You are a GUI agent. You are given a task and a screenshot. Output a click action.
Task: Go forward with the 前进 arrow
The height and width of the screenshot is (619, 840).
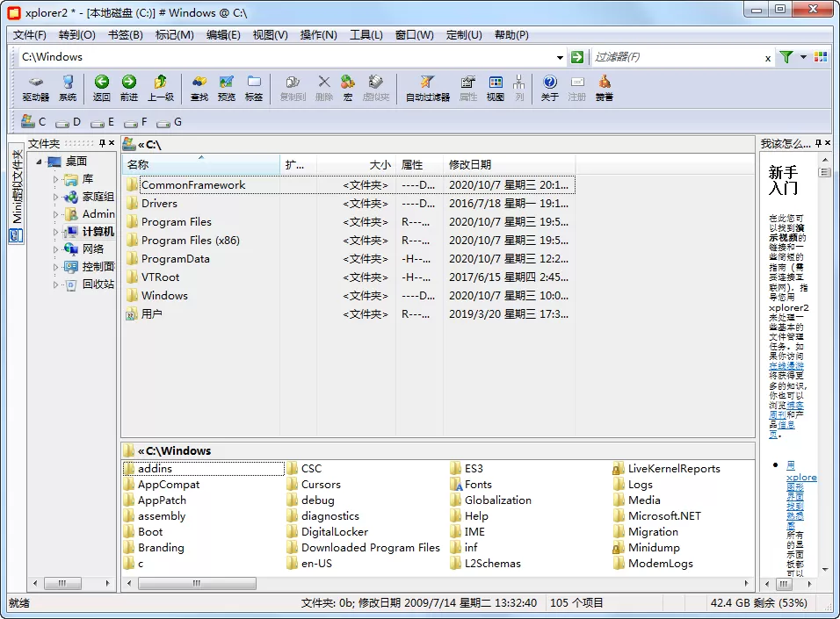click(128, 89)
